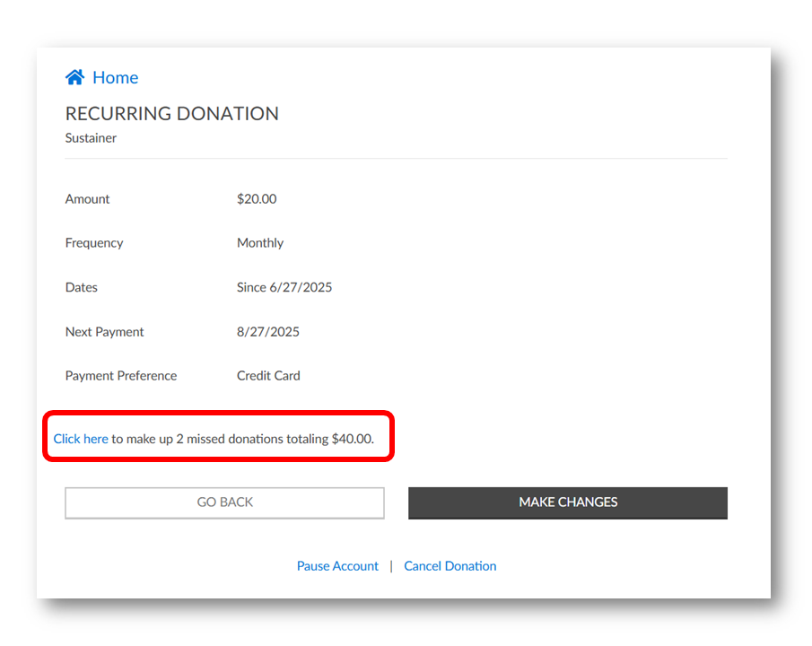Click the 'Click here' missed donations link
The image size is (812, 646).
81,439
